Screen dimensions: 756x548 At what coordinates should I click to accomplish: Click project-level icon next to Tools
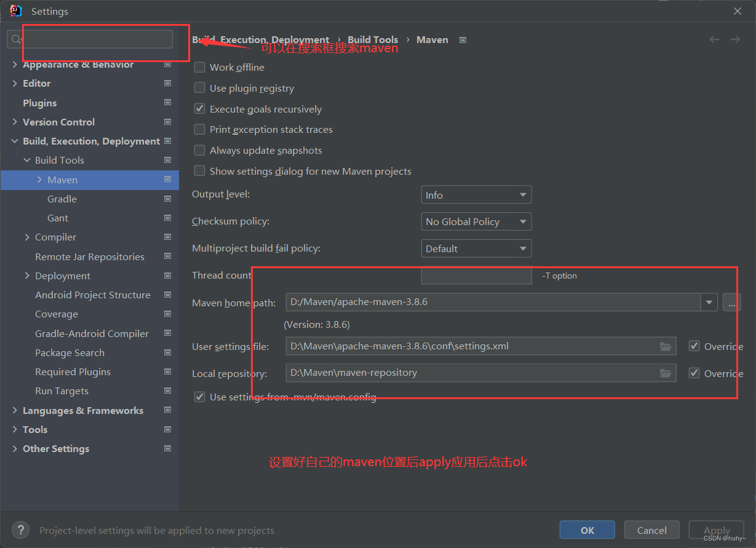[x=167, y=429]
